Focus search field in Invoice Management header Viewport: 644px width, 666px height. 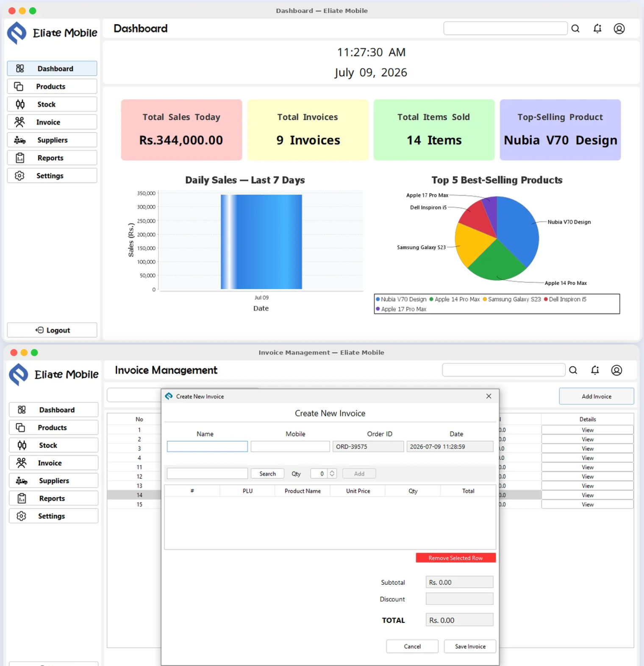click(504, 370)
